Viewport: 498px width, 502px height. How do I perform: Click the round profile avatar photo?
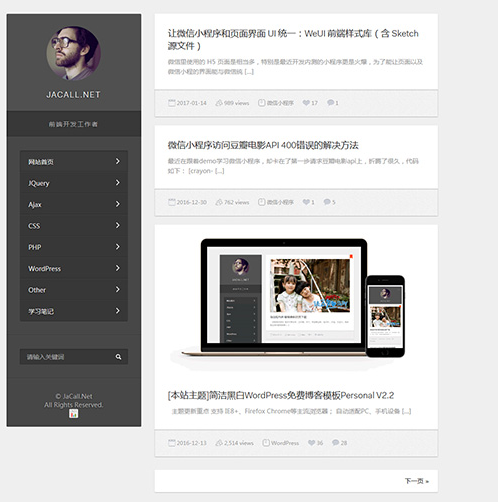tap(74, 54)
